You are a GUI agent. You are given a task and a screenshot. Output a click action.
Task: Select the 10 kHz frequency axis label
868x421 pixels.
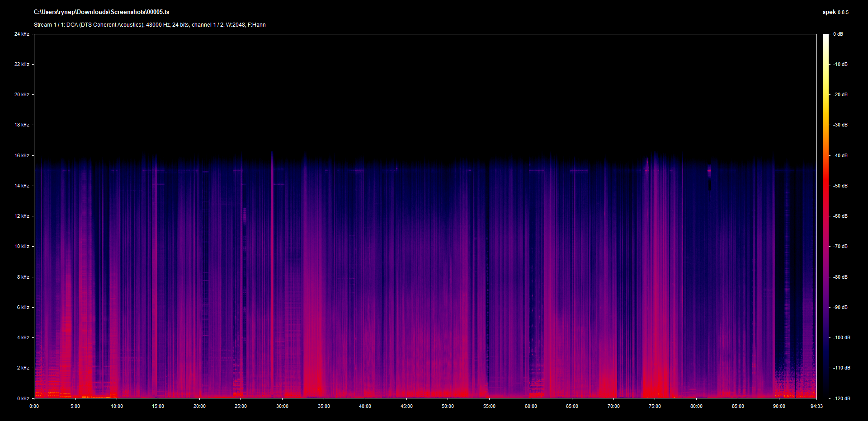(x=22, y=246)
